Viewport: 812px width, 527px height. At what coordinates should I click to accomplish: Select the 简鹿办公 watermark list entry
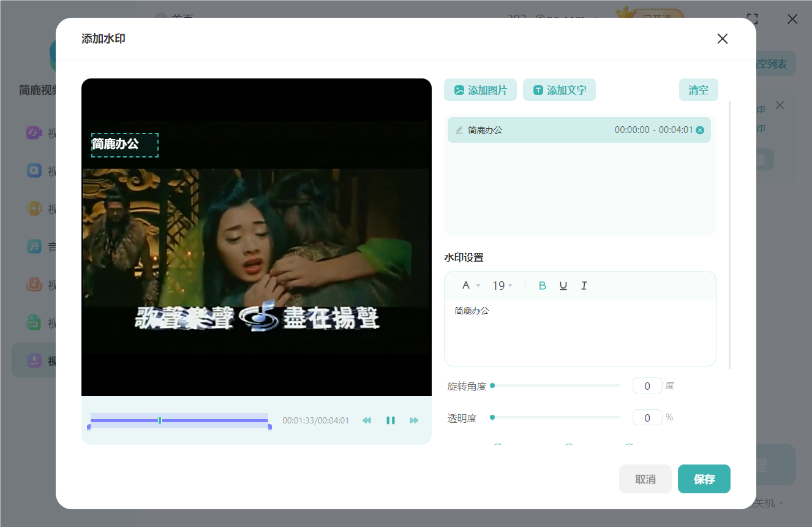551,130
